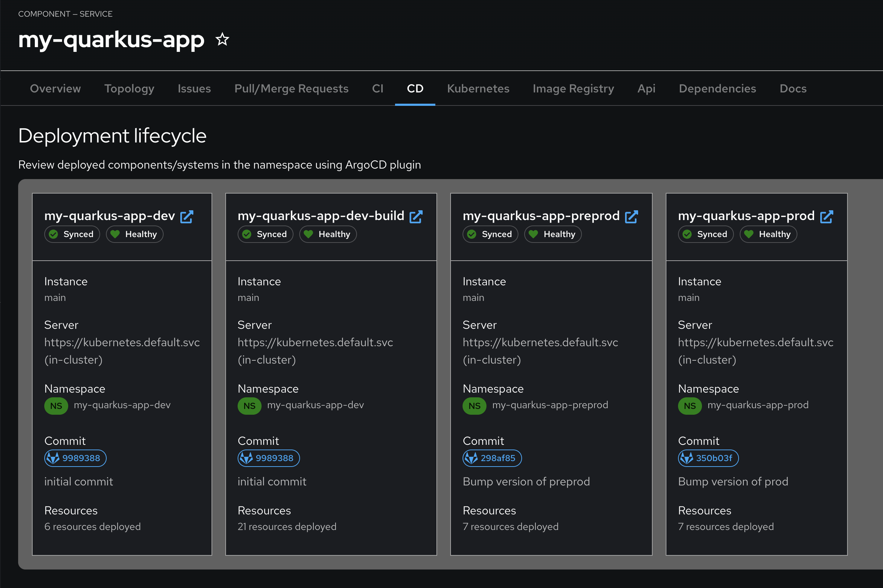Click the 'Deployment lifecycle' heading
Image resolution: width=883 pixels, height=588 pixels.
pyautogui.click(x=112, y=136)
